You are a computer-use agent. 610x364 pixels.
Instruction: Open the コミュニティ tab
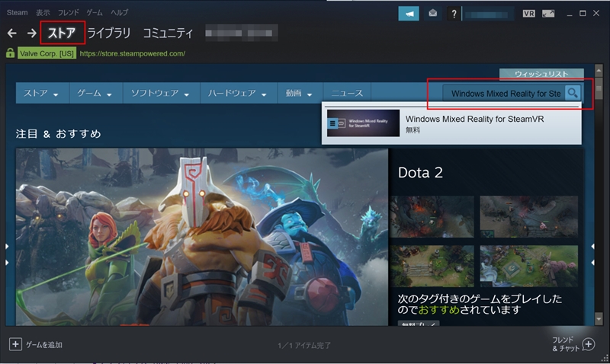(168, 34)
